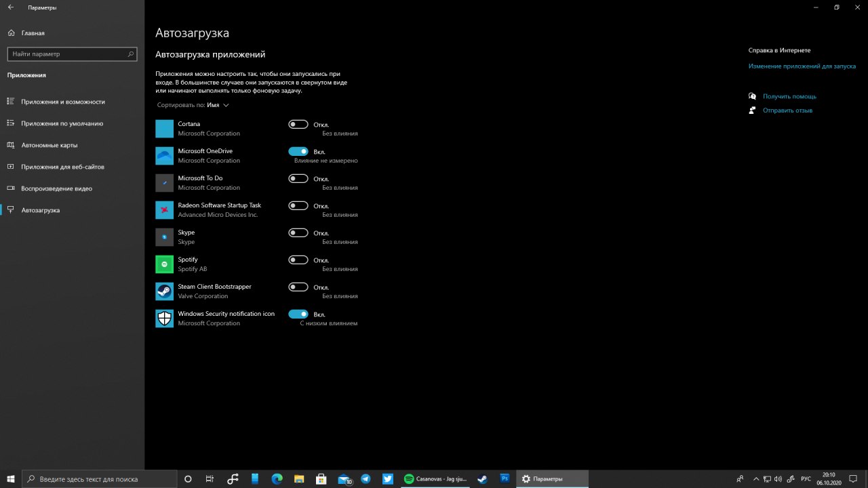Screen dimensions: 868x488
Task: Switch to Spotify Casanovas taskbar window
Action: (x=435, y=479)
